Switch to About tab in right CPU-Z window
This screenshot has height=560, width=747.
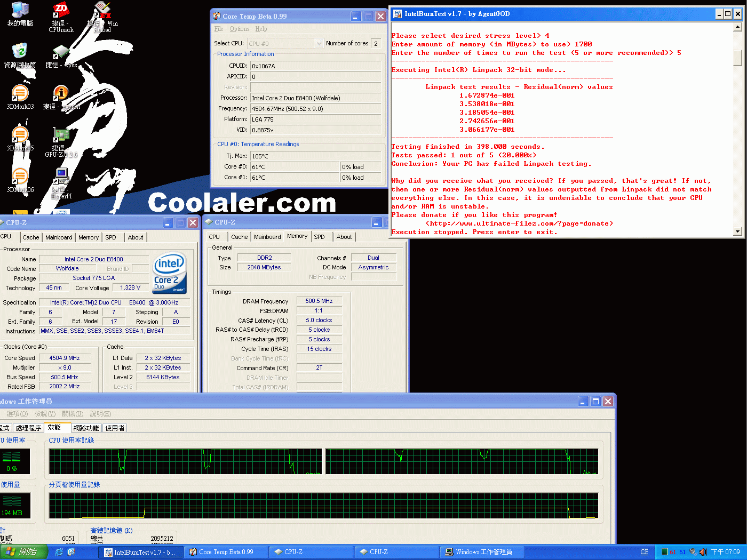344,237
